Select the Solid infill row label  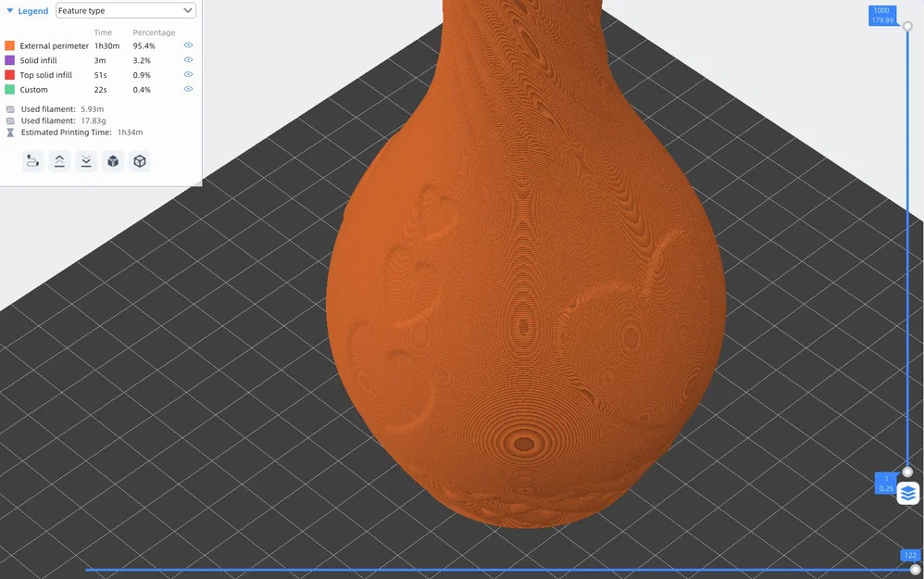click(x=38, y=60)
